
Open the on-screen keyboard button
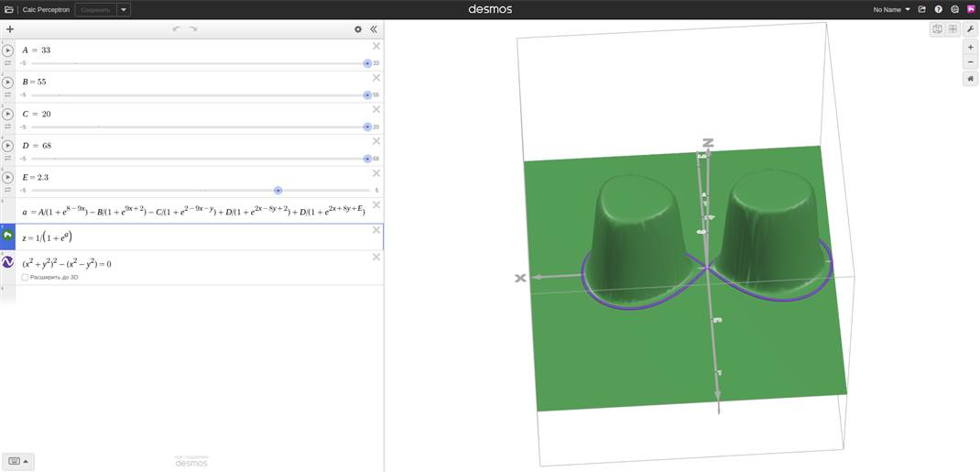coord(18,462)
